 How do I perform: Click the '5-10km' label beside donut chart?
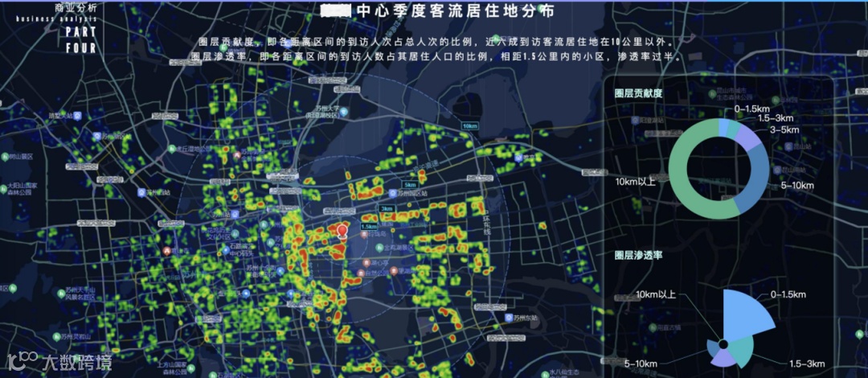[797, 184]
